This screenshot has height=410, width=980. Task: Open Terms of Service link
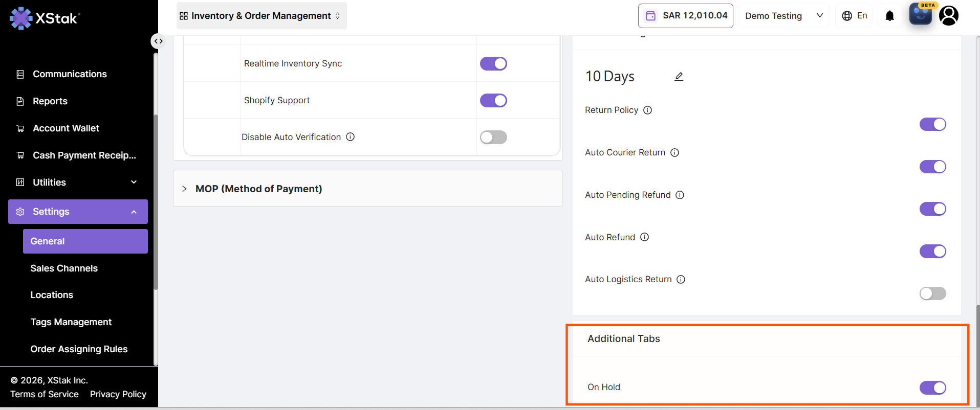tap(45, 394)
